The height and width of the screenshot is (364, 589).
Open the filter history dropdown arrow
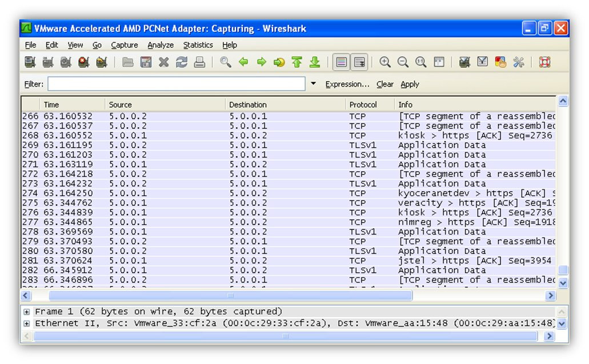point(313,84)
